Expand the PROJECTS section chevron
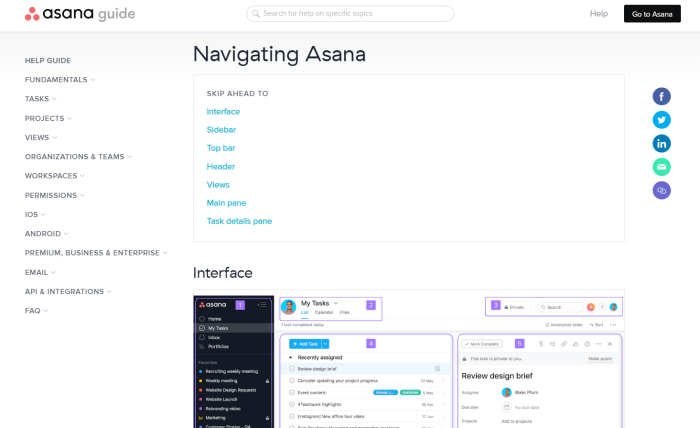 point(70,119)
